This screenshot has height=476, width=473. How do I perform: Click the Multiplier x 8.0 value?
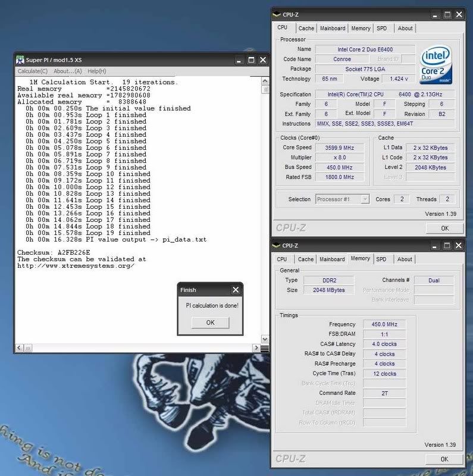339,158
